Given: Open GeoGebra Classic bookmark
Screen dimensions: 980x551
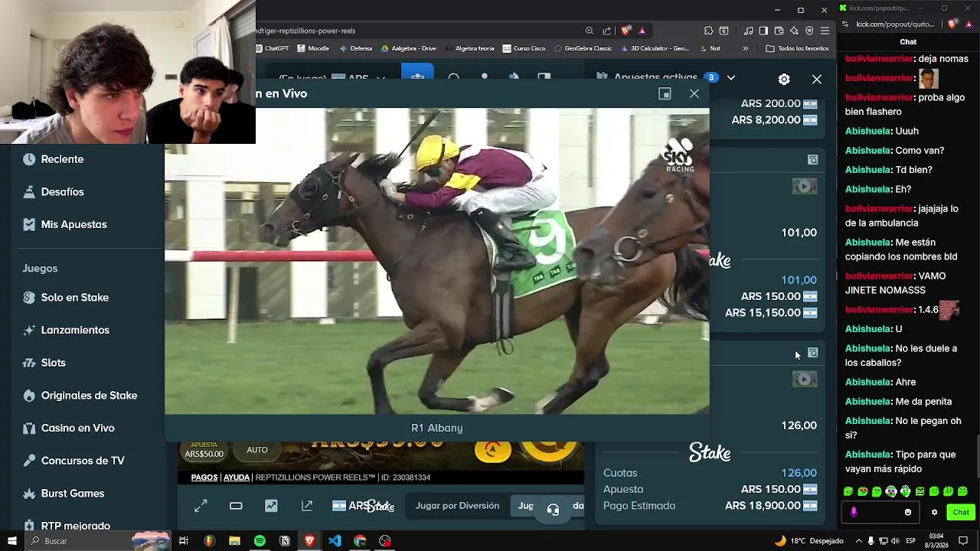Looking at the screenshot, I should pos(582,48).
